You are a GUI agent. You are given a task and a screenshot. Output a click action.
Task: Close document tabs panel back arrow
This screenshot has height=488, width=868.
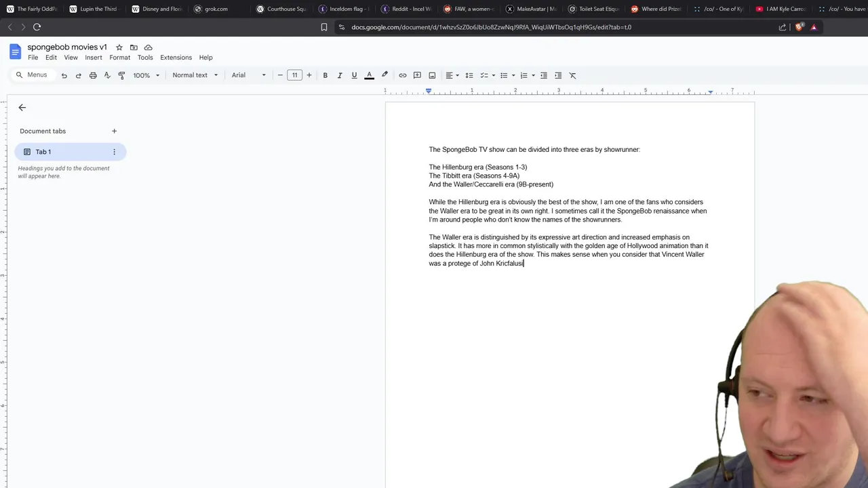click(22, 107)
